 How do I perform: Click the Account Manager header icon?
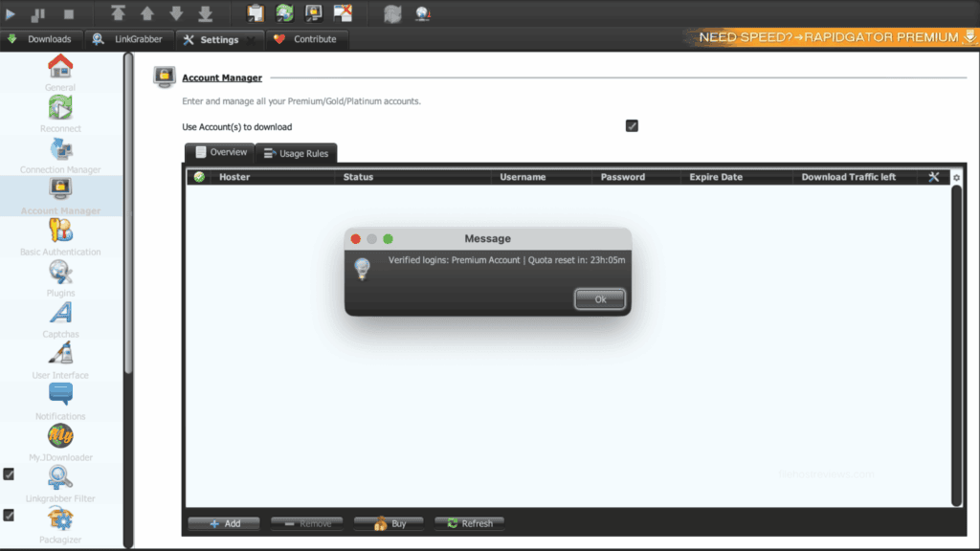coord(165,77)
